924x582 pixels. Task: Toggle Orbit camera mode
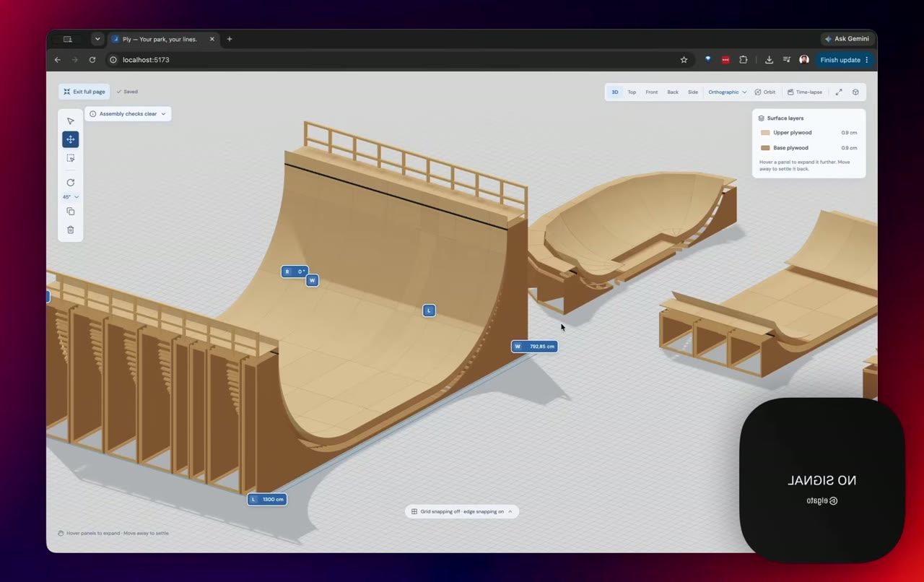pyautogui.click(x=765, y=92)
